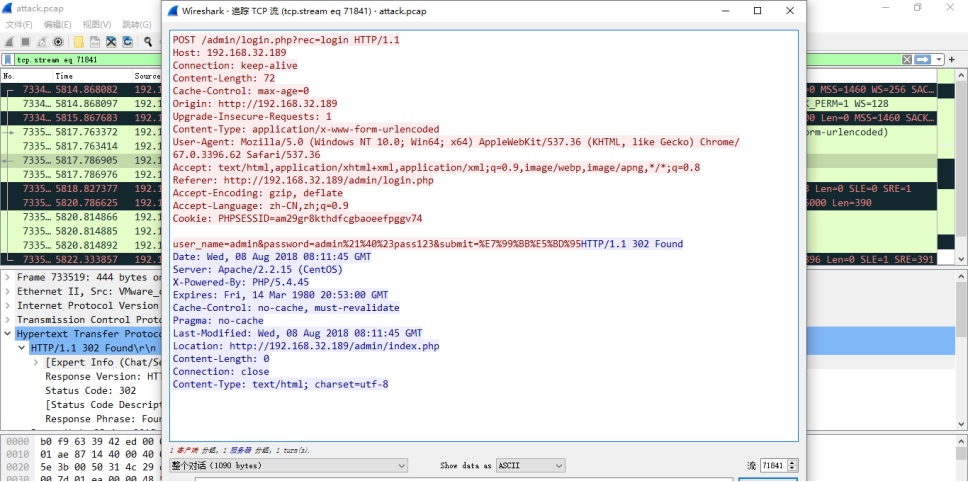Viewport: 969px width, 482px height.
Task: Click the stream number field 71841
Action: pos(774,465)
